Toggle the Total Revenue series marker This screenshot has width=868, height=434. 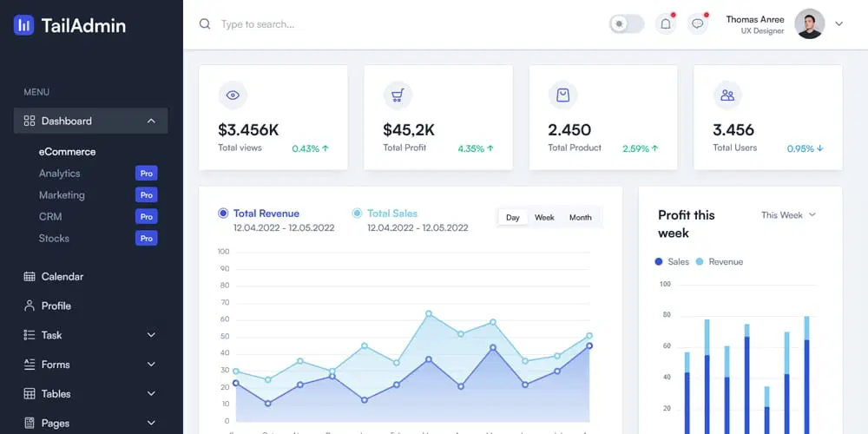(x=223, y=214)
